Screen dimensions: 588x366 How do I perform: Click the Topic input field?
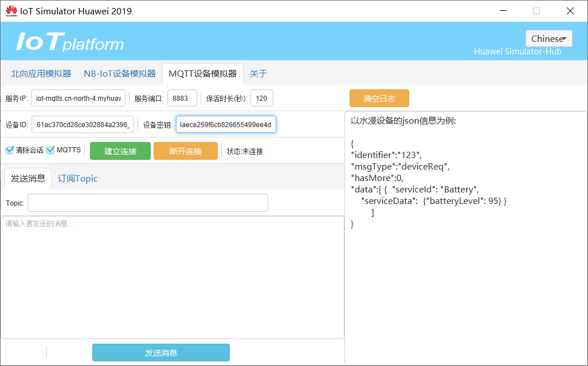[x=148, y=203]
